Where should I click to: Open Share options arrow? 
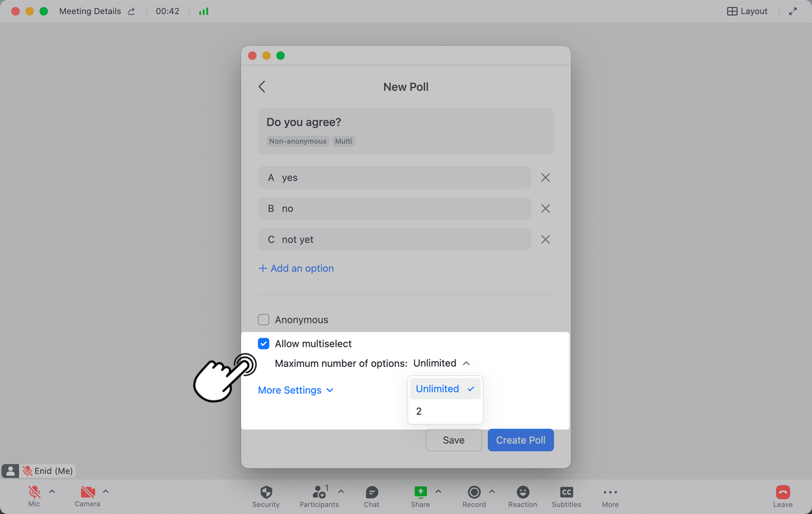coord(438,491)
